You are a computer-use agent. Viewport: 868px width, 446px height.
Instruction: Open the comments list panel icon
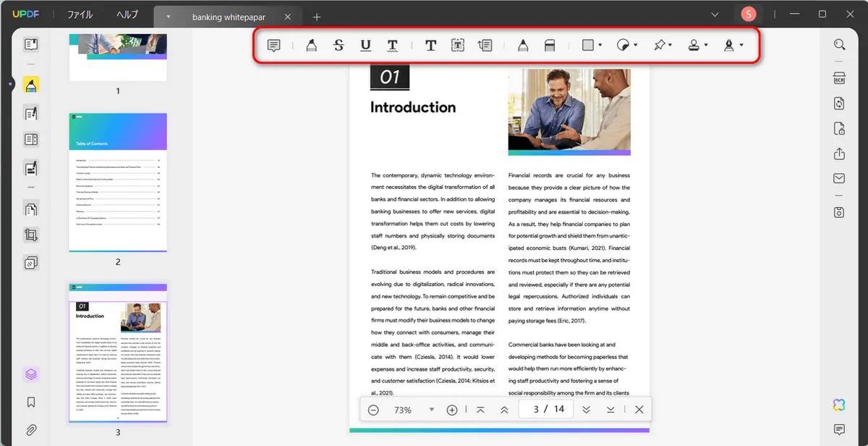(839, 429)
